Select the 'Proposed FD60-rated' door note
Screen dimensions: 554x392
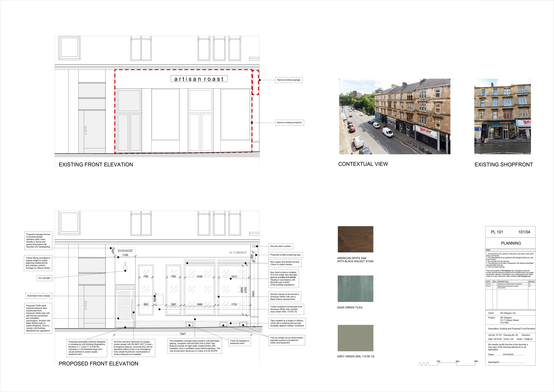point(38,318)
